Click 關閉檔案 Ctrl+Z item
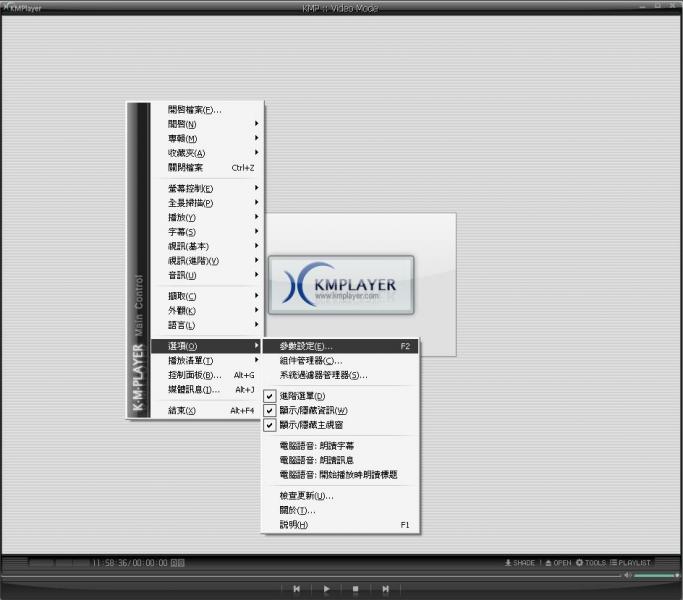This screenshot has height=600, width=683. click(x=206, y=167)
